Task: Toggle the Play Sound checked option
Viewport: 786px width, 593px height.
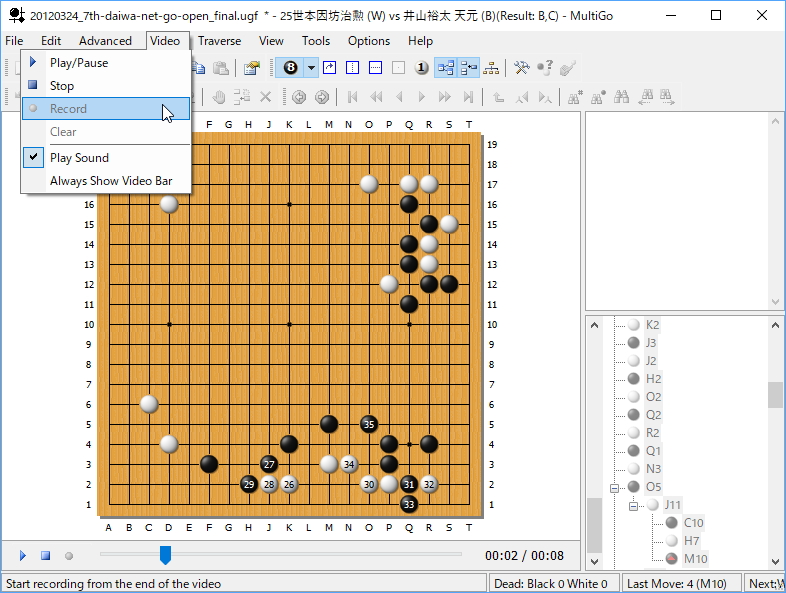Action: coord(106,158)
